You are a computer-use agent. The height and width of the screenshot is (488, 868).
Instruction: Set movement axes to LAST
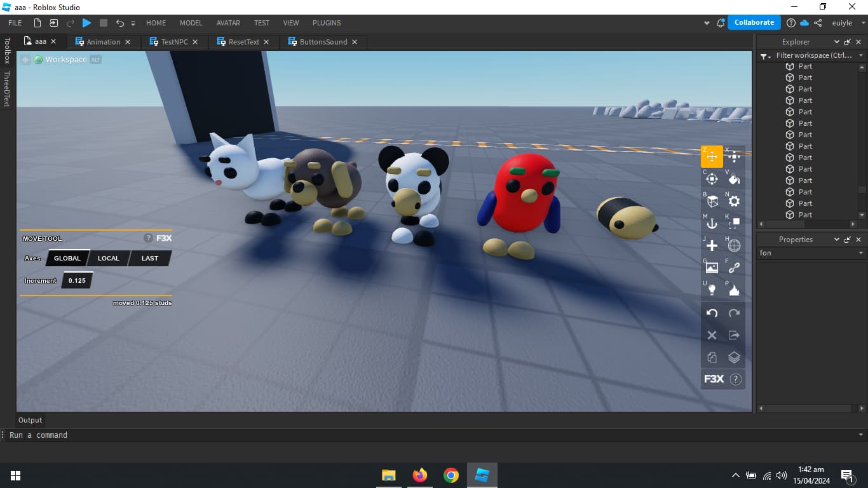tap(150, 258)
